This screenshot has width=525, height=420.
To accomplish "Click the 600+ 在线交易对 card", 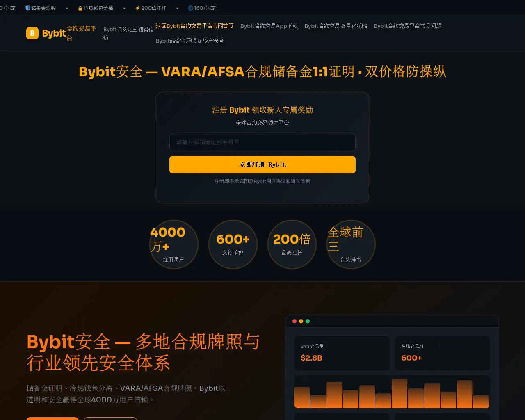I will (x=442, y=353).
